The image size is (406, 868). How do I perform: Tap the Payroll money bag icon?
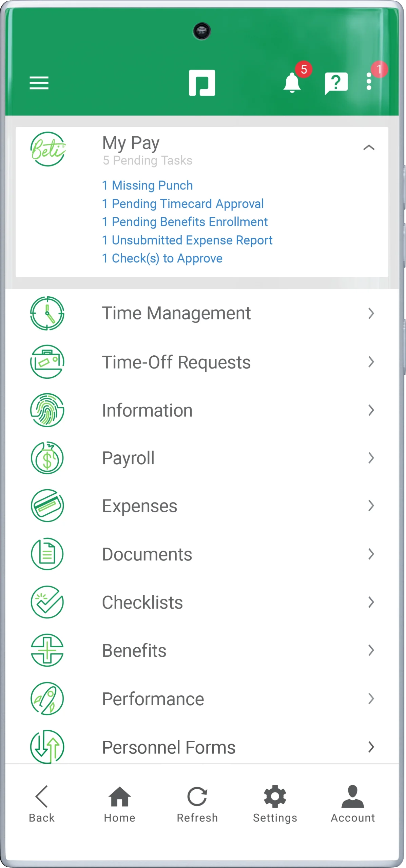tap(47, 458)
